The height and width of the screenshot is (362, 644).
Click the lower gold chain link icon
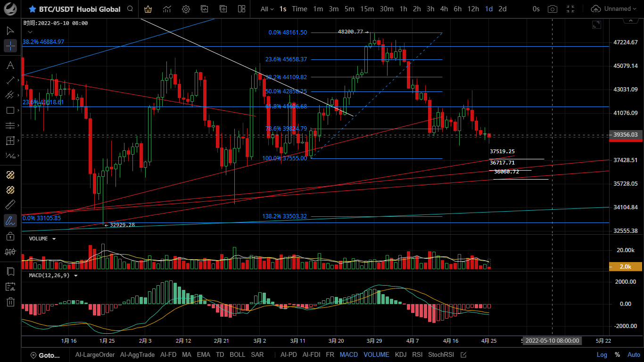click(10, 190)
